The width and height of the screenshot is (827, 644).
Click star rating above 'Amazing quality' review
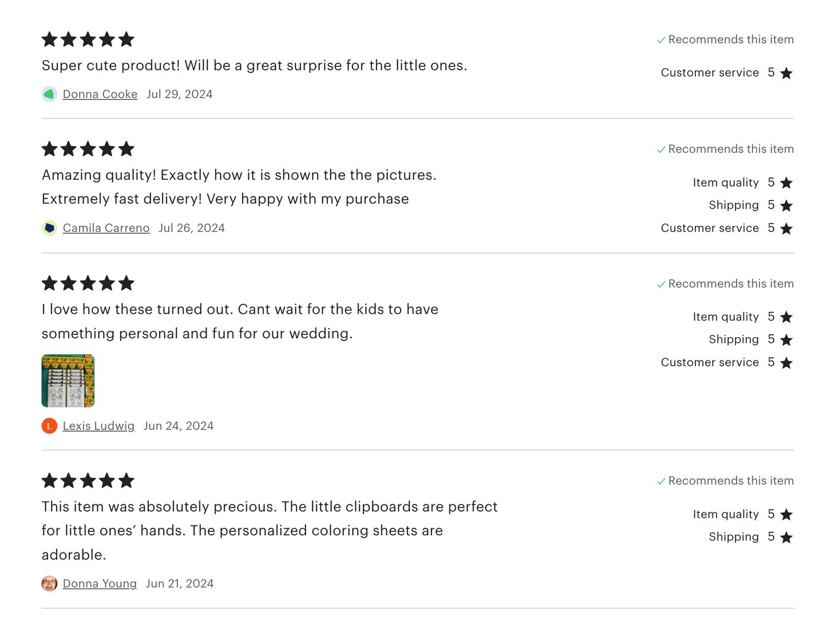tap(88, 149)
